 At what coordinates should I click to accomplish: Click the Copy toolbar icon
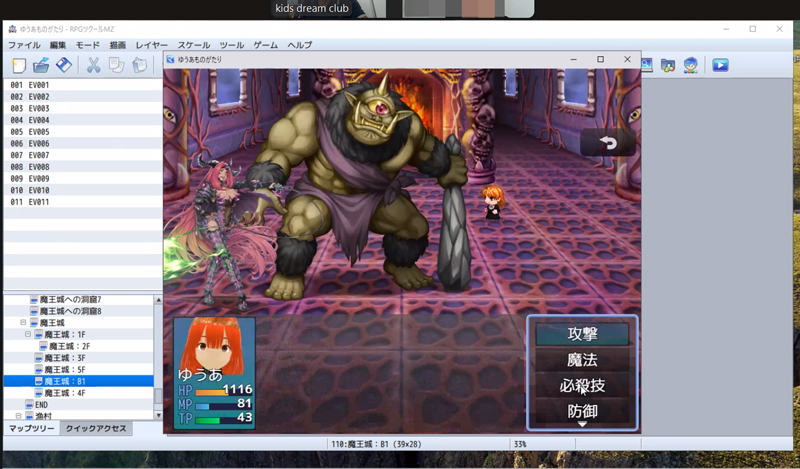(x=116, y=65)
